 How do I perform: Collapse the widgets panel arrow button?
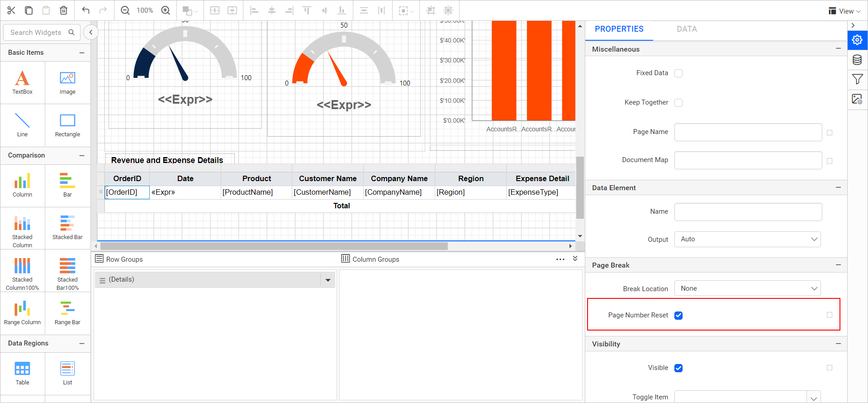pyautogui.click(x=91, y=32)
